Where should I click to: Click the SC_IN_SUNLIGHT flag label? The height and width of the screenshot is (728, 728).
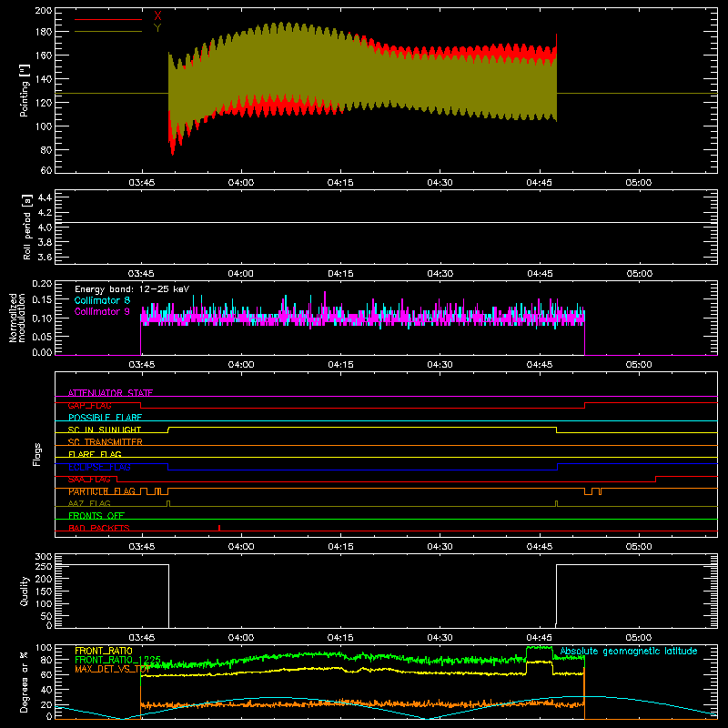click(x=105, y=430)
